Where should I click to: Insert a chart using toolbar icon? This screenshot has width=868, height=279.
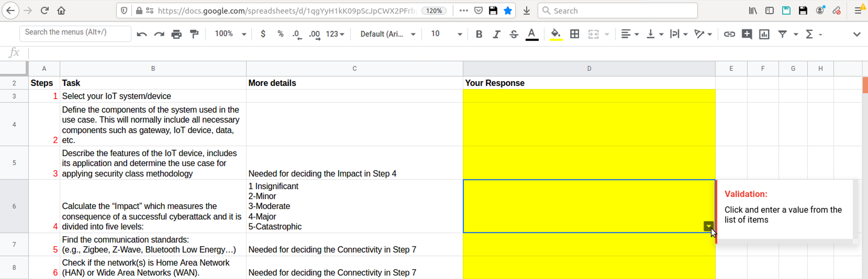(764, 34)
